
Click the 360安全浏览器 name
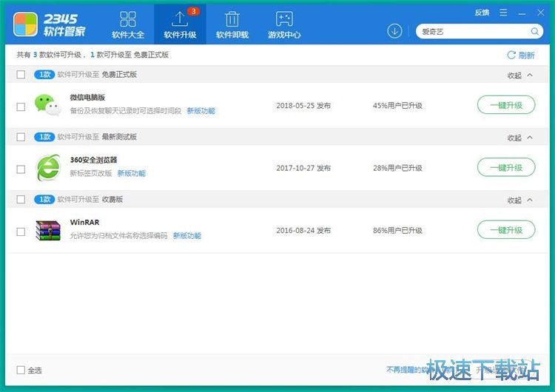pyautogui.click(x=93, y=160)
